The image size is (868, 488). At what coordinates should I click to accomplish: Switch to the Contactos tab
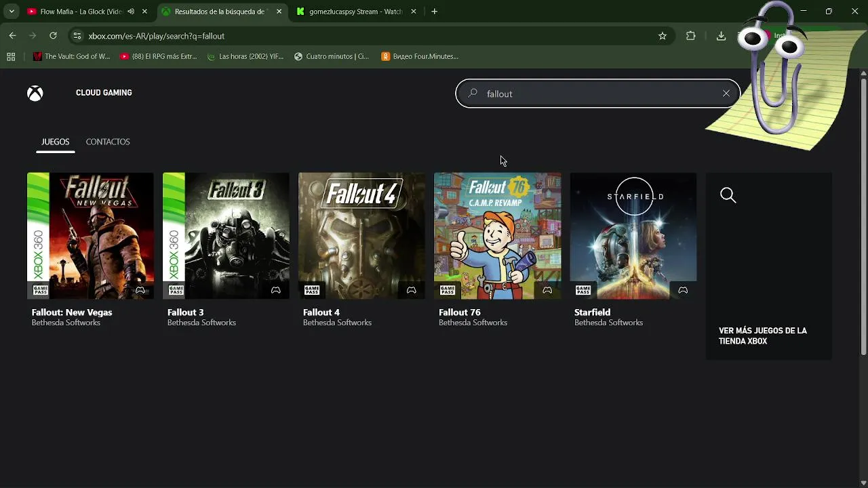point(108,142)
